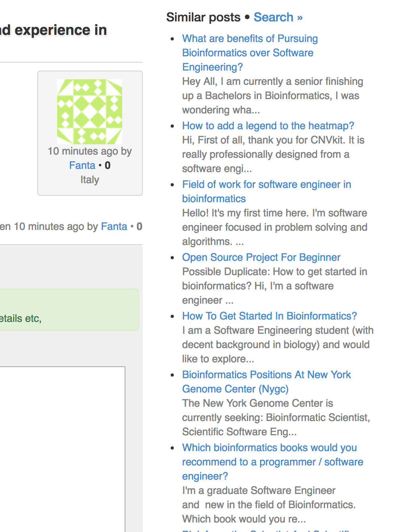Click the green notice box mentioning details etc
Screen dimensions: 404x532
69,310
